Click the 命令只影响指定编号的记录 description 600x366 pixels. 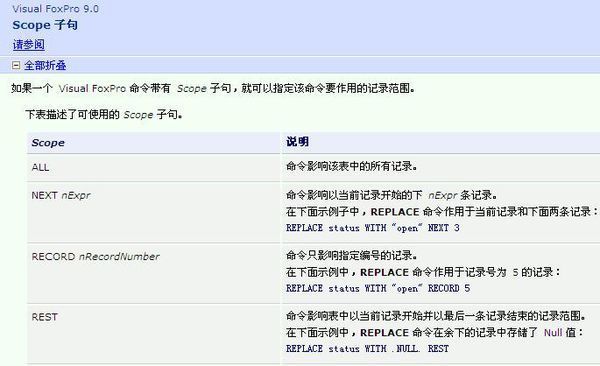[x=351, y=255]
